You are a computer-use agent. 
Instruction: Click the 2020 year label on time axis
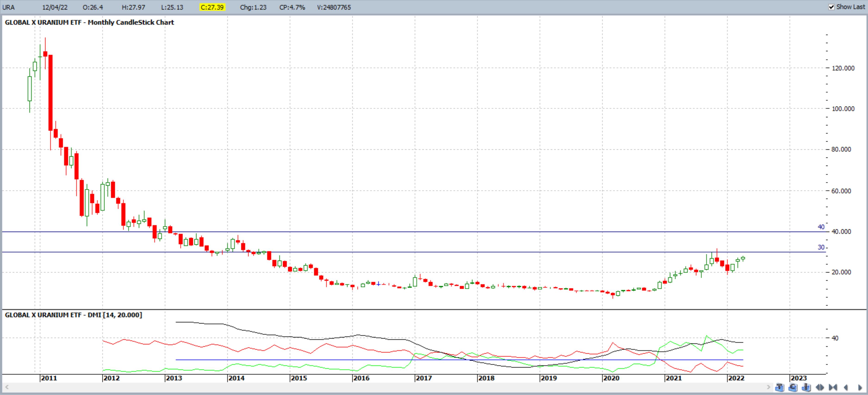point(611,378)
